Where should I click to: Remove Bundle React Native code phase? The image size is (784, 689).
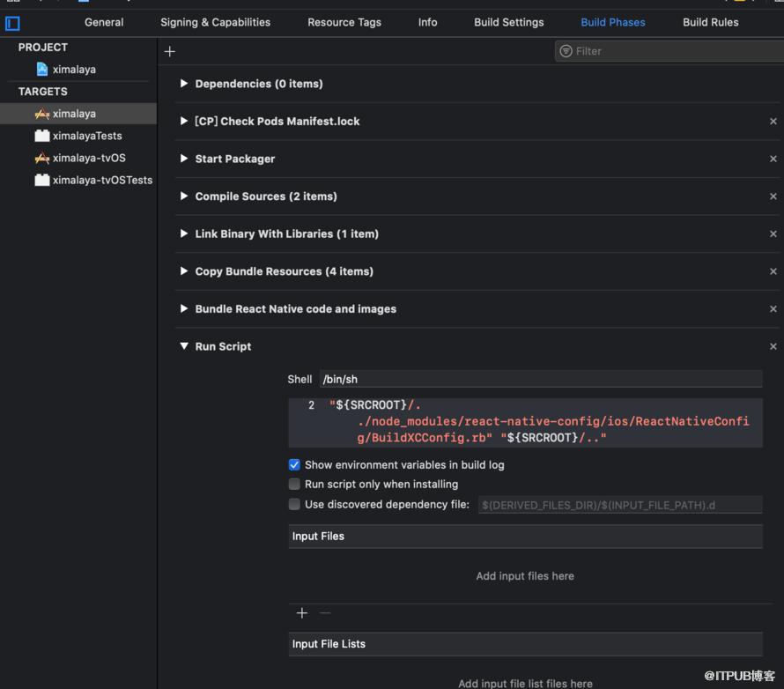point(773,309)
